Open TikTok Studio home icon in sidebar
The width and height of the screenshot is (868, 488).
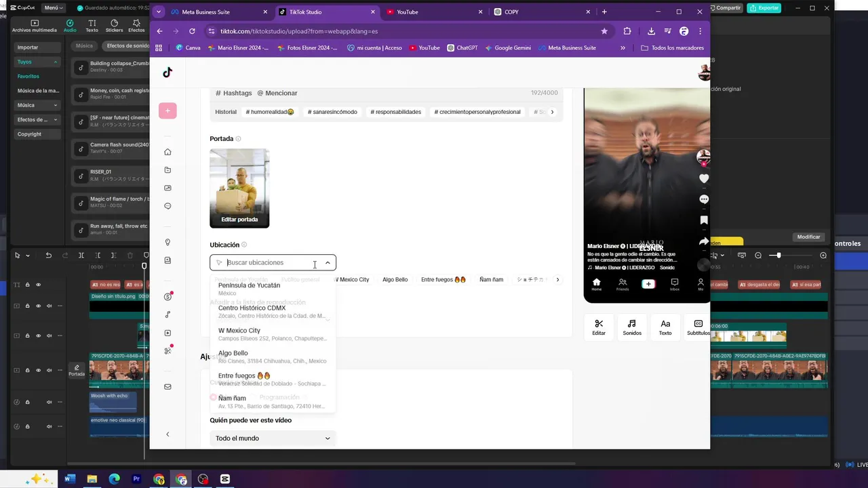coord(167,152)
